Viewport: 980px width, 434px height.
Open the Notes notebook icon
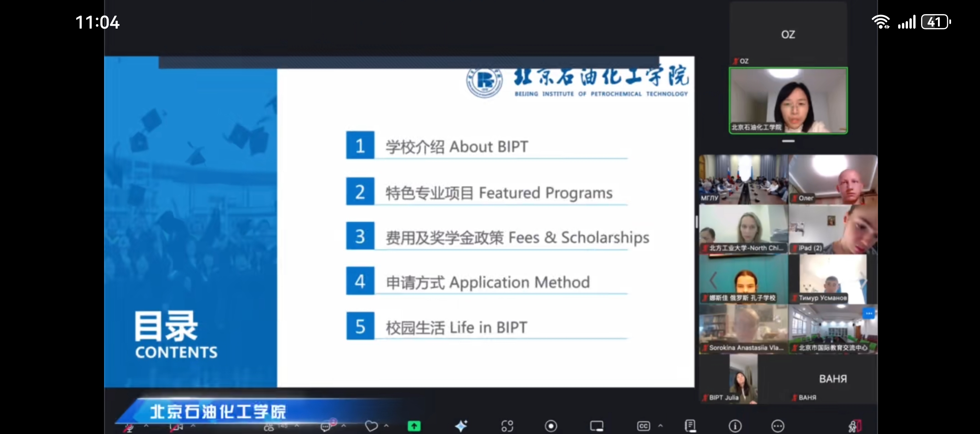coord(690,426)
